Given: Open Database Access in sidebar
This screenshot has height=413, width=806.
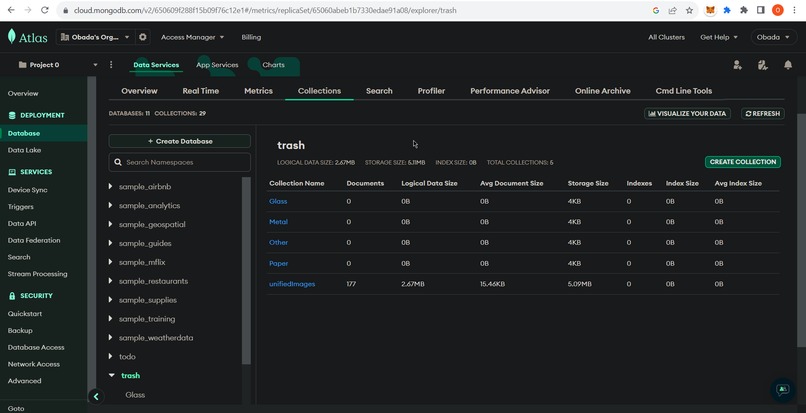Looking at the screenshot, I should [x=36, y=347].
